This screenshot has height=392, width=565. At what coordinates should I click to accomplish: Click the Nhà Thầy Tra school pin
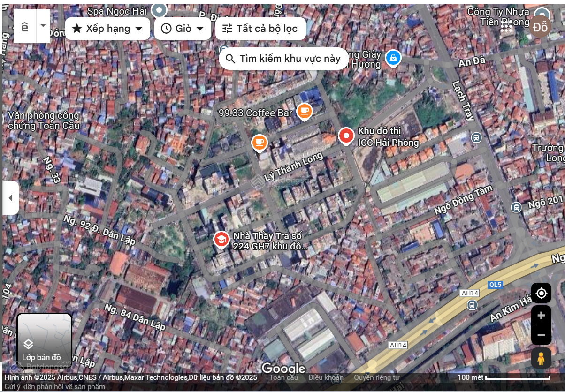221,240
